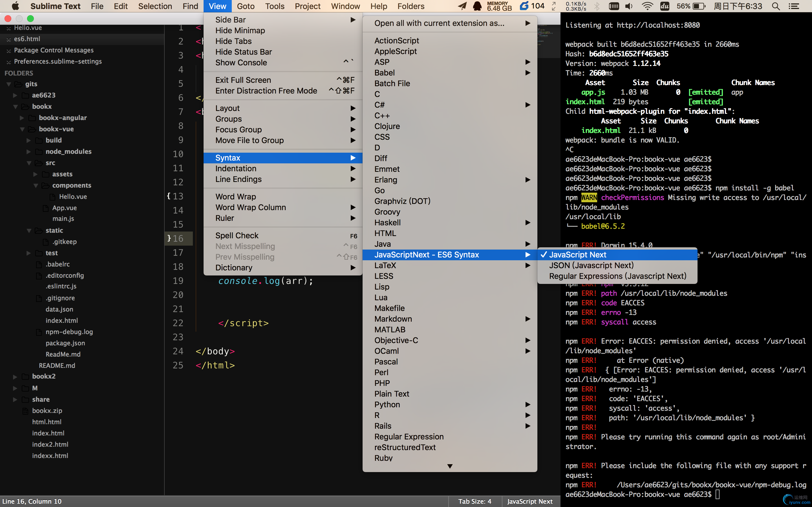Click the volume speaker icon
Viewport: 812px width, 507px height.
point(629,6)
